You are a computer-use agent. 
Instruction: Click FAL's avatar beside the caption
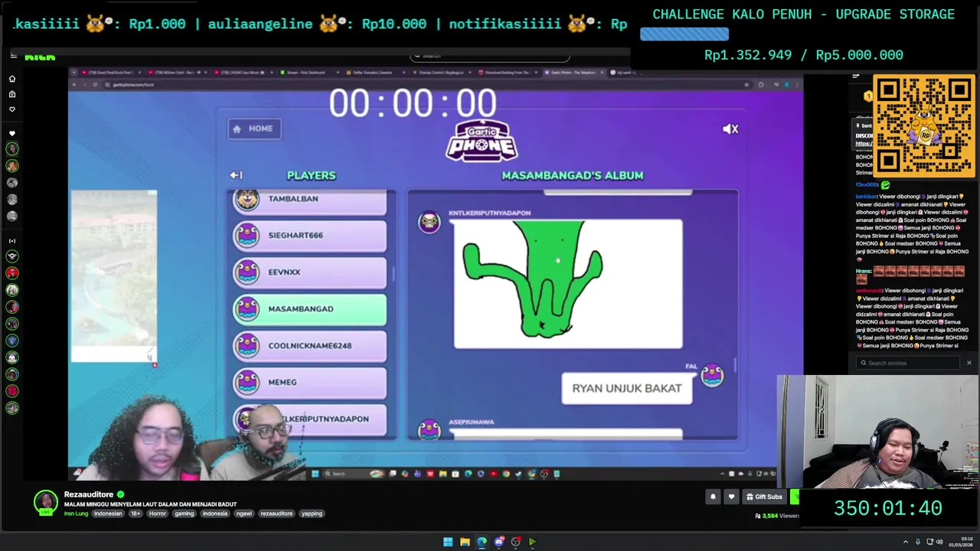712,376
